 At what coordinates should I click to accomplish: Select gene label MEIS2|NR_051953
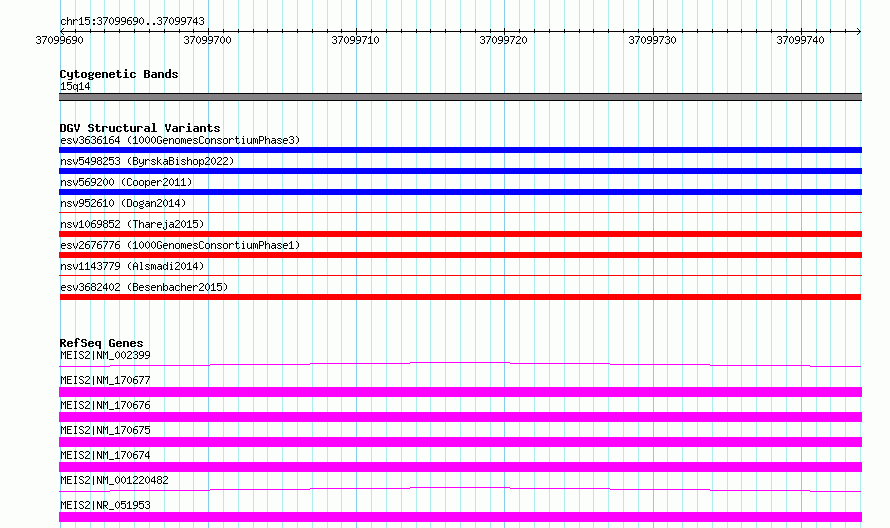point(105,505)
